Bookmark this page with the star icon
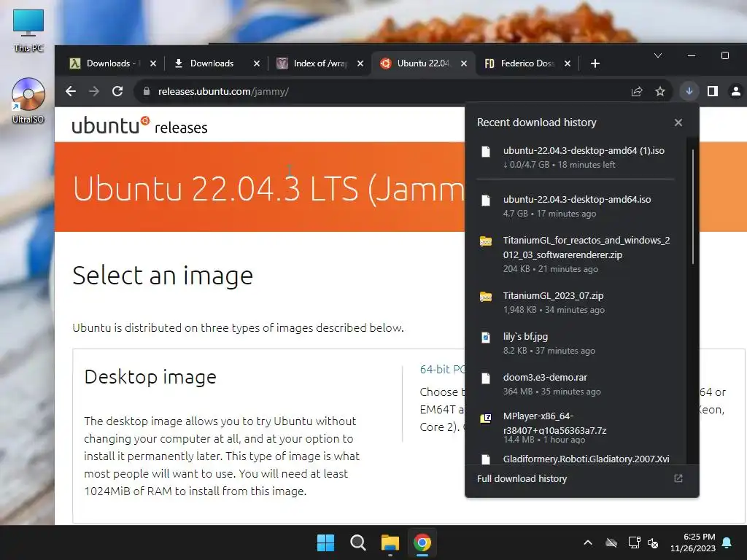Image resolution: width=747 pixels, height=560 pixels. pos(659,91)
